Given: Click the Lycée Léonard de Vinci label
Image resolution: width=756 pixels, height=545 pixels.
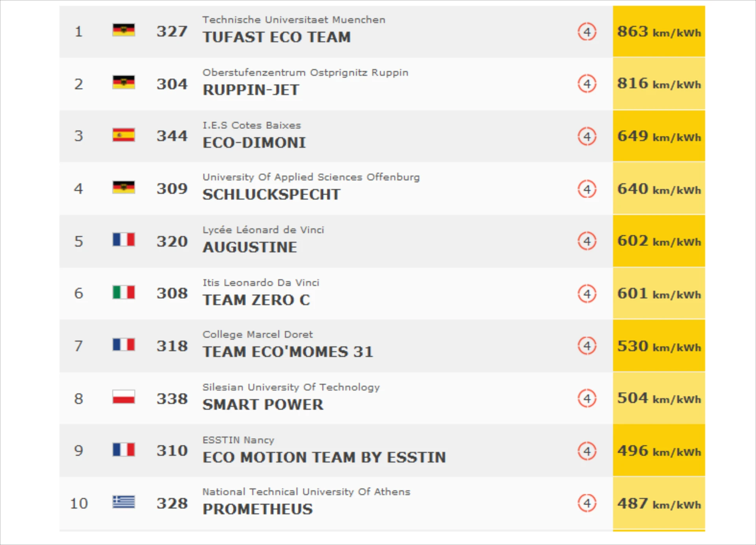Looking at the screenshot, I should pos(263,230).
